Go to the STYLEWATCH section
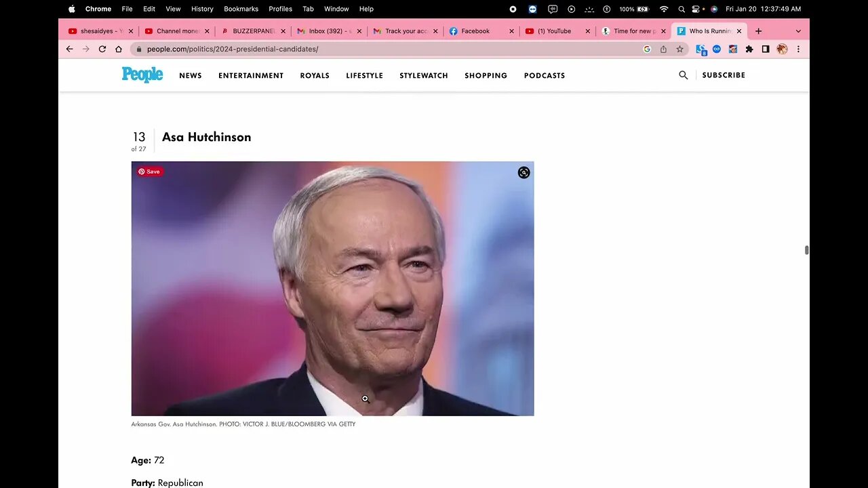Screen dimensions: 868x488 coord(424,75)
